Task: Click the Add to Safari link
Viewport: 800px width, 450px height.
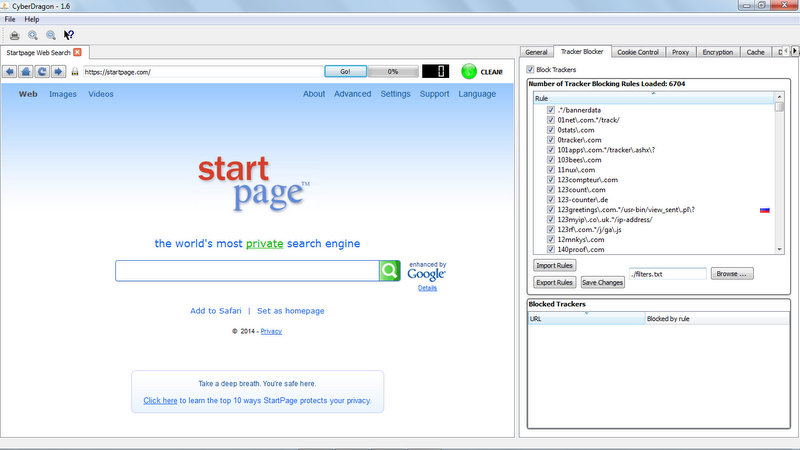Action: point(216,311)
